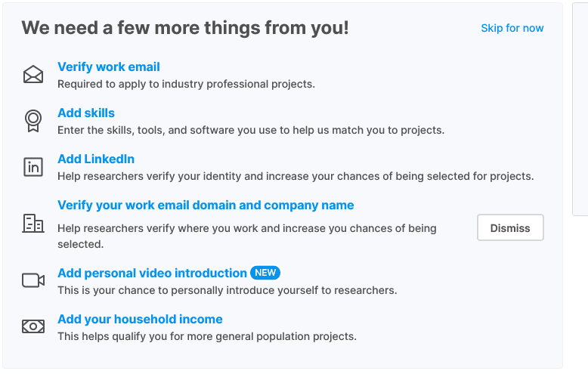Open Add personal video introduction link
The width and height of the screenshot is (588, 374).
(152, 273)
